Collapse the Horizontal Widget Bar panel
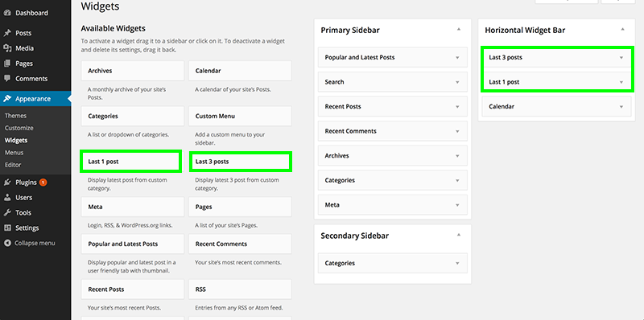Image resolution: width=644 pixels, height=320 pixels. [622, 29]
